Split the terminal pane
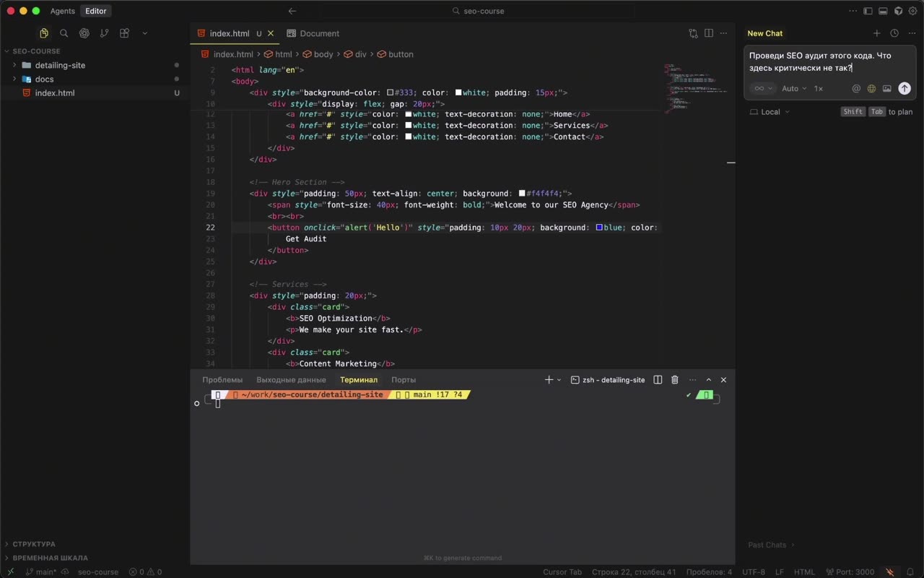924x578 pixels. 658,380
